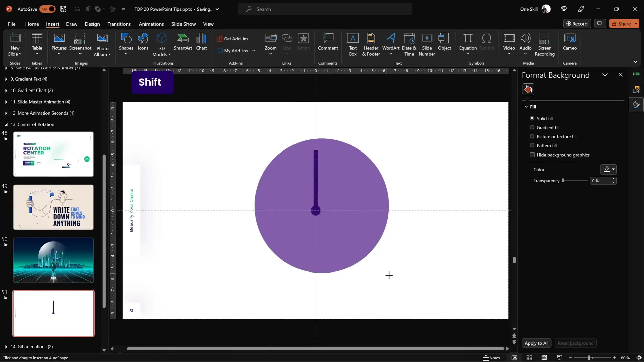This screenshot has width=644, height=362.
Task: Open the Icons library
Action: (143, 42)
